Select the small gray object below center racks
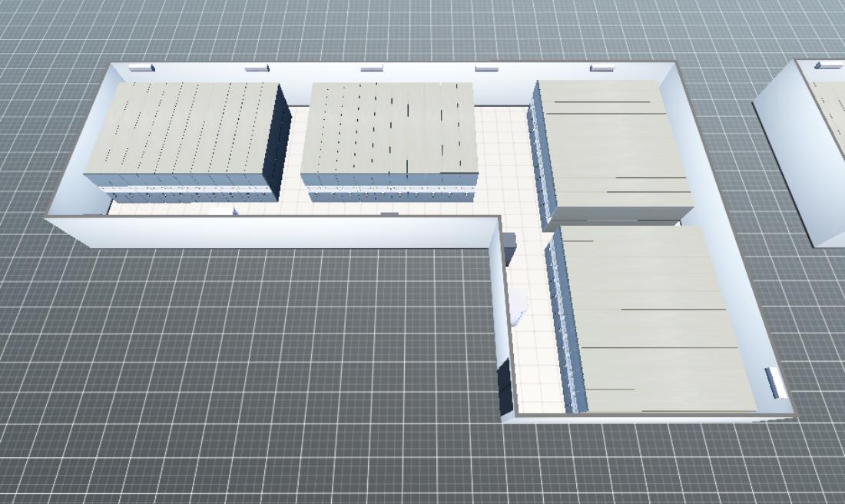Viewport: 845px width, 504px height. pos(389,213)
